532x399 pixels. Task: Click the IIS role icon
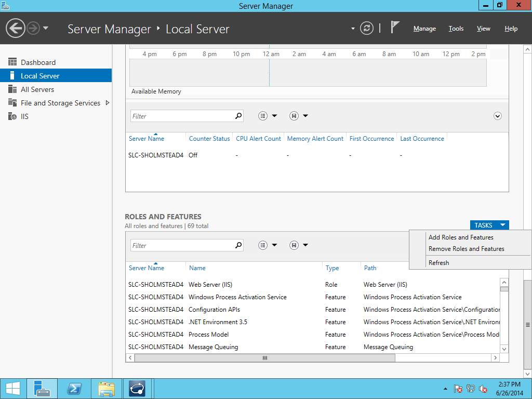pos(12,116)
